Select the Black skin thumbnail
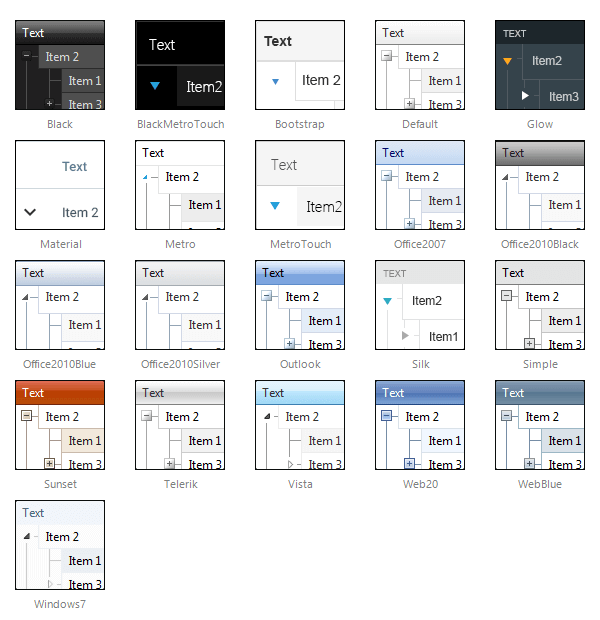The height and width of the screenshot is (620, 600). tap(60, 65)
